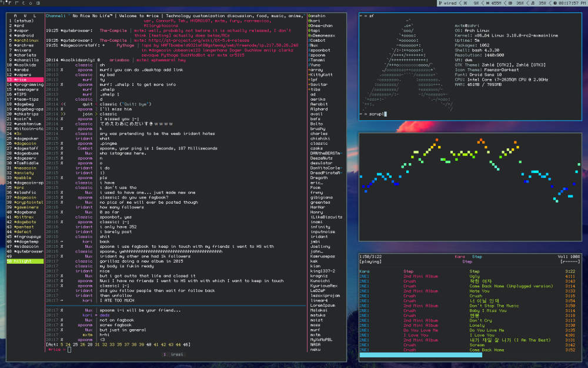Open the (status) window entry

[x=24, y=21]
